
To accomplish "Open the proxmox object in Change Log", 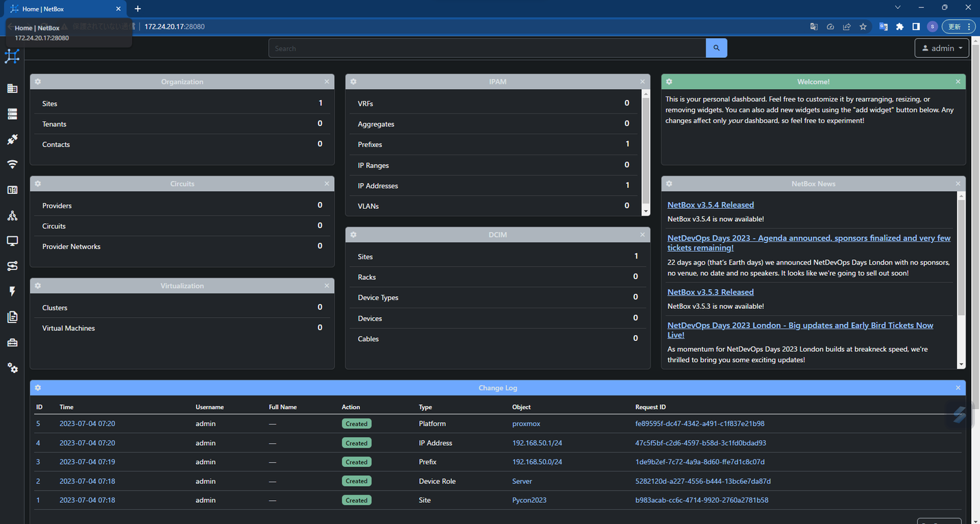I will 526,423.
